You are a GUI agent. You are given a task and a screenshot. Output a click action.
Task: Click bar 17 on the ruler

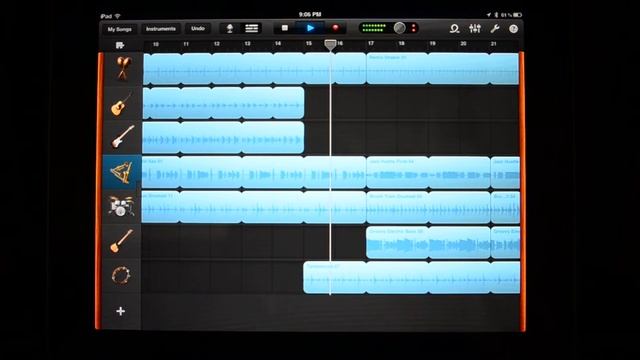371,43
